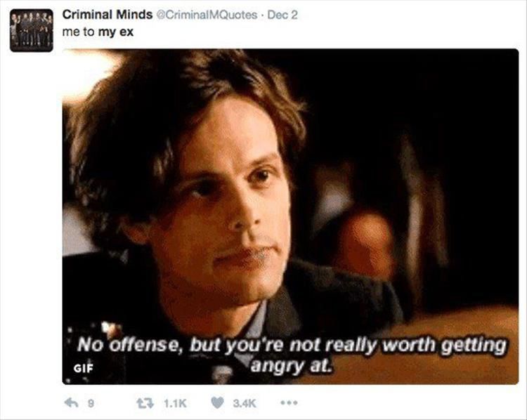Click the 1.1K retweet count

[x=175, y=403]
